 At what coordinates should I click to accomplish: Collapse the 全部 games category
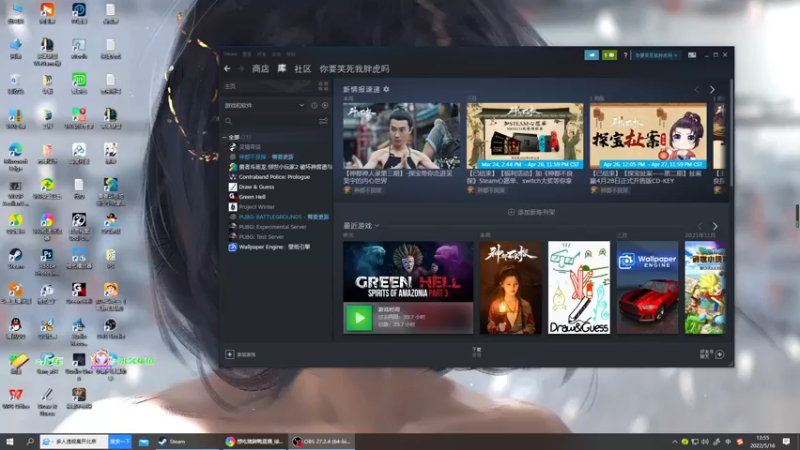pyautogui.click(x=225, y=137)
